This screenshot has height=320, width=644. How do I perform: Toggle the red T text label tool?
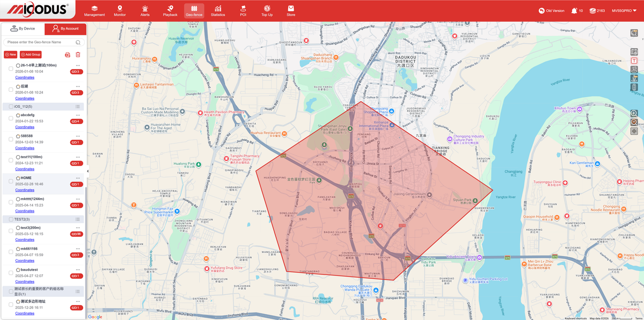(x=634, y=61)
